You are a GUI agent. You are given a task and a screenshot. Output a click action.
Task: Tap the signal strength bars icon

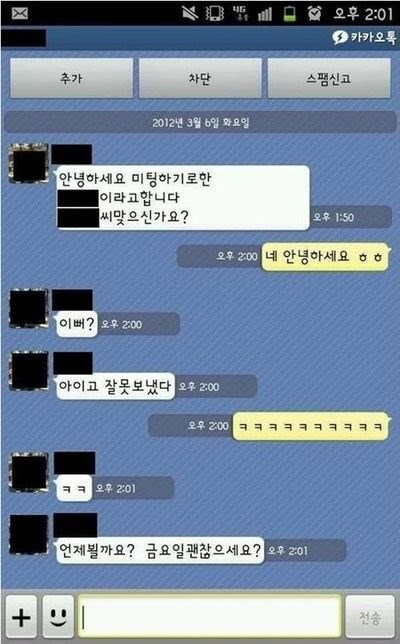click(x=265, y=14)
